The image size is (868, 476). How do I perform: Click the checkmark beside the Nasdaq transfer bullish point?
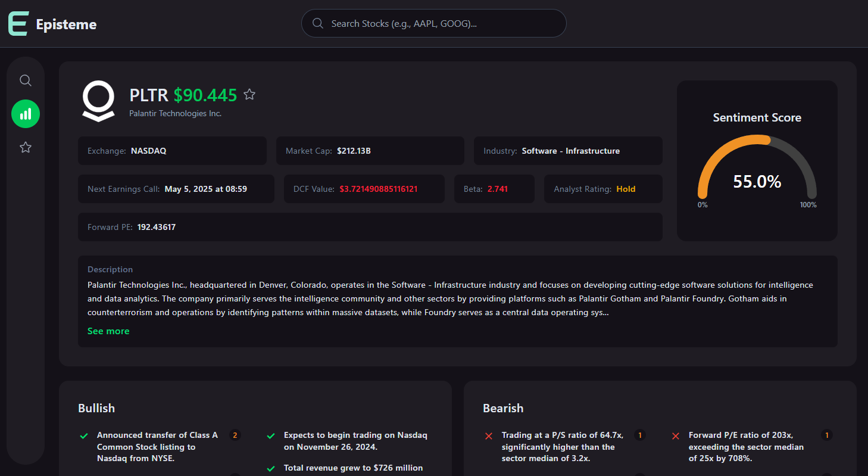pyautogui.click(x=83, y=435)
